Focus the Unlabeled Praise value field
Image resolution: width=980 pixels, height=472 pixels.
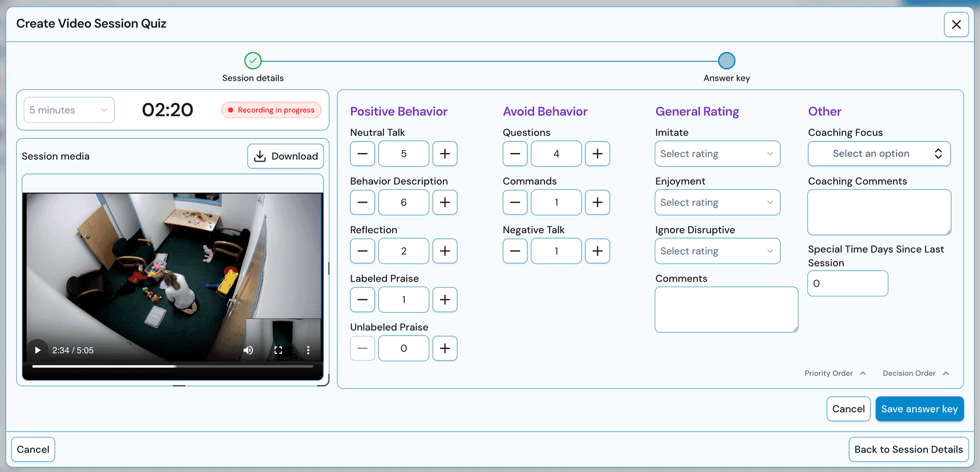(404, 348)
